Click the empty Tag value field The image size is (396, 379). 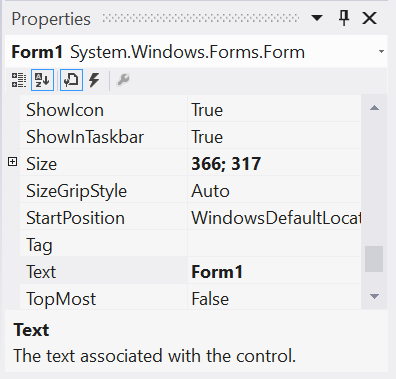pos(274,244)
